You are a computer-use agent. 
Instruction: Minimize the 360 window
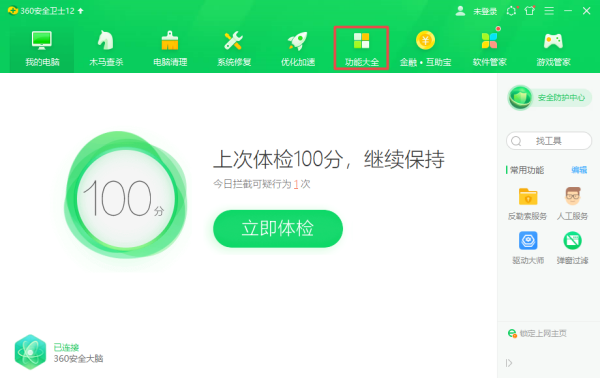click(568, 11)
